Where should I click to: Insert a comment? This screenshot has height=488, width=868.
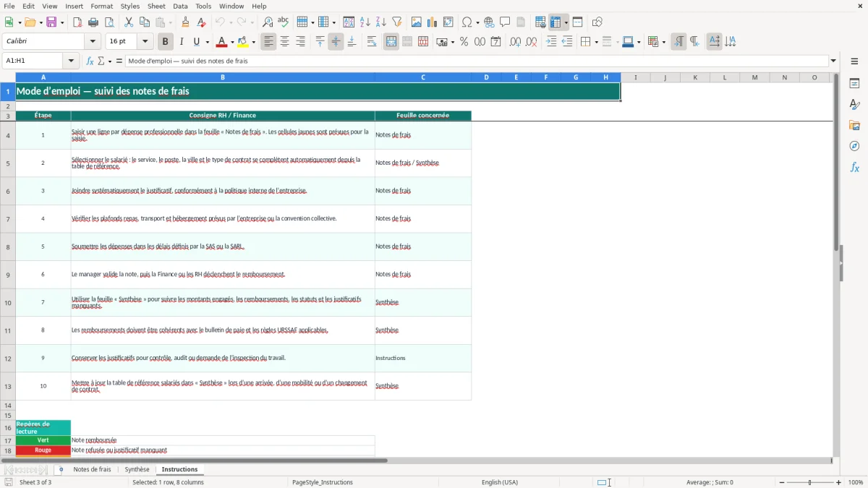click(x=505, y=22)
